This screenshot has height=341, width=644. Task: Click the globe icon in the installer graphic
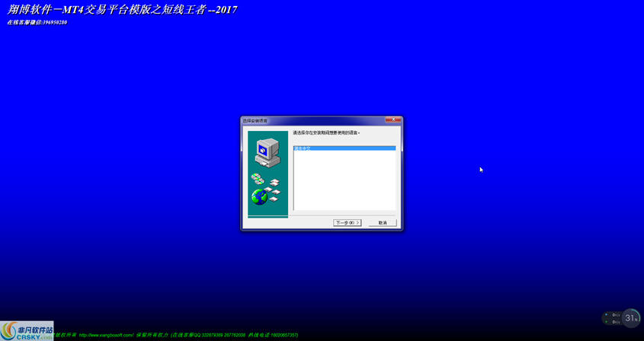(260, 197)
